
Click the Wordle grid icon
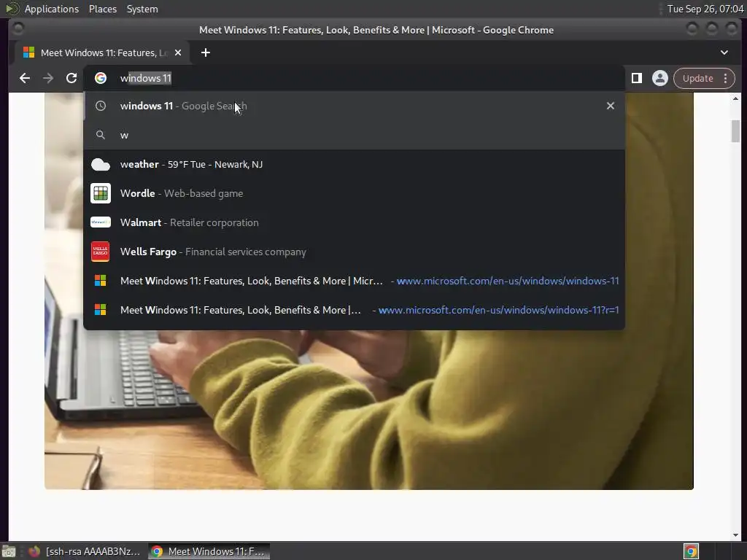coord(101,193)
